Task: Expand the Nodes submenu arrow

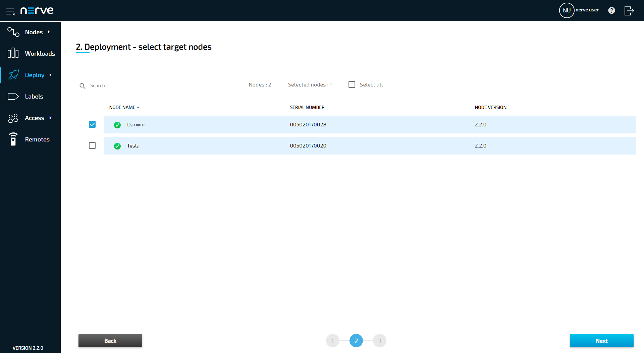Action: (x=49, y=32)
